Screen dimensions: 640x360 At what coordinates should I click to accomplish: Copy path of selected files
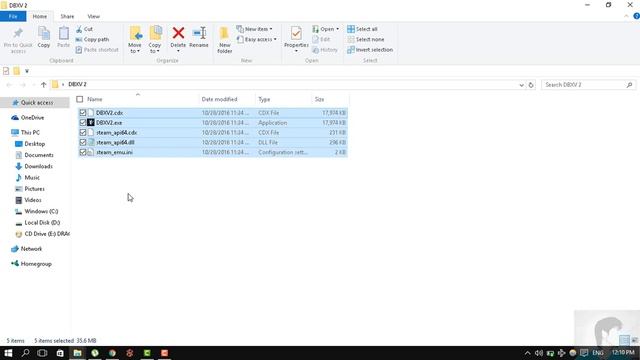click(92, 40)
